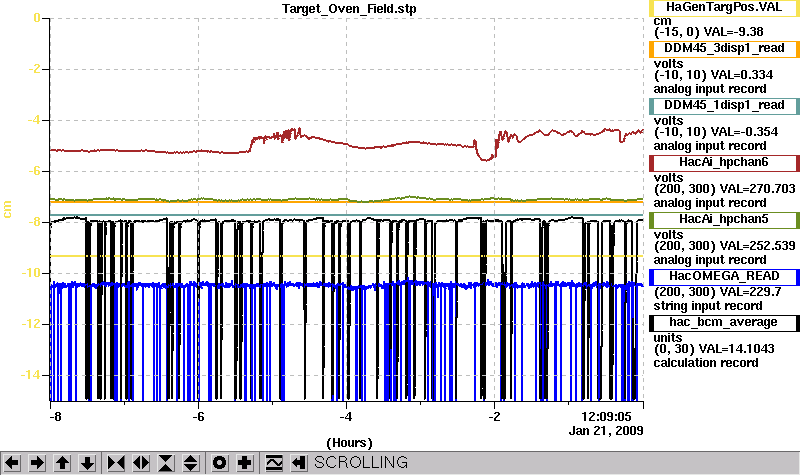Select the HacAi_hpchan5 legend entry
The height and width of the screenshot is (475, 800).
[x=724, y=220]
